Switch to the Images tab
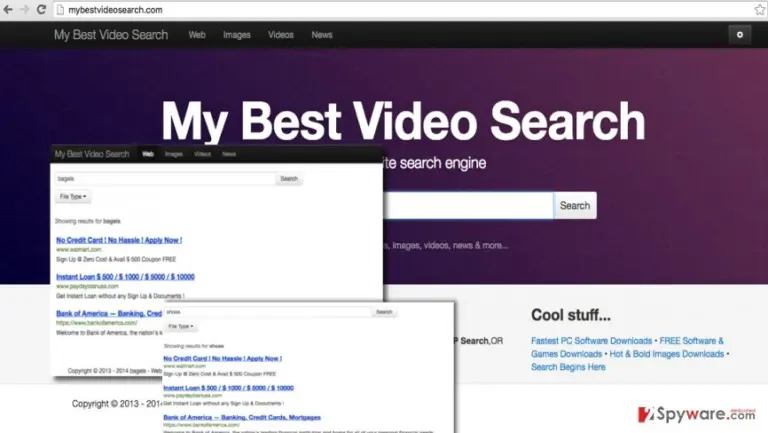Image resolution: width=768 pixels, height=433 pixels. coord(237,35)
